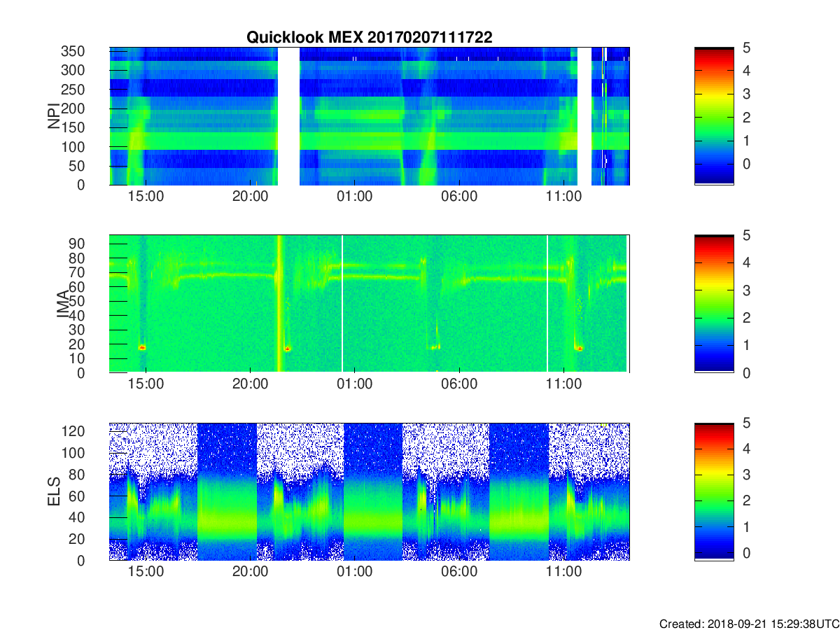Click the 01:00 label below NPI panel
Viewport: 840px width, 630px height.
pos(355,197)
